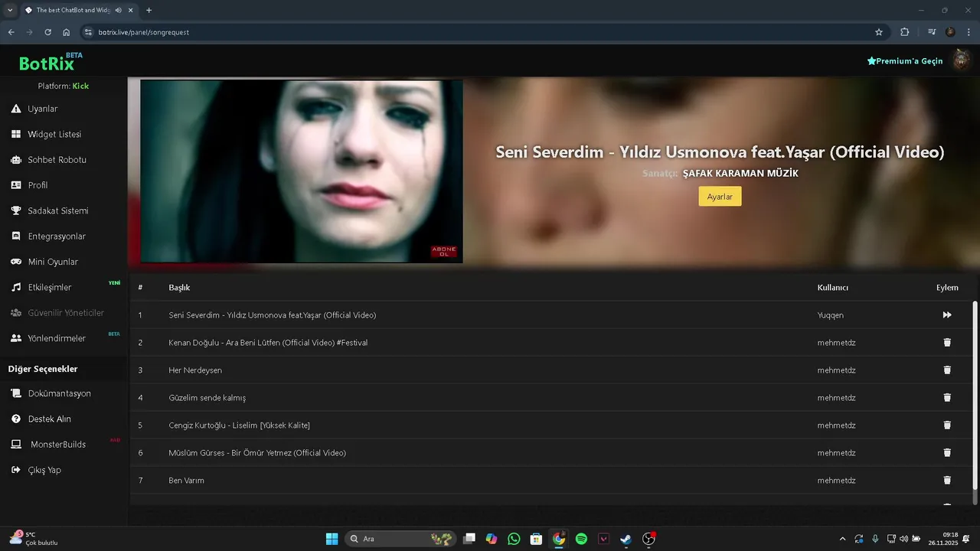Viewport: 980px width, 551px height.
Task: Expand the tab search chevron
Action: (10, 10)
